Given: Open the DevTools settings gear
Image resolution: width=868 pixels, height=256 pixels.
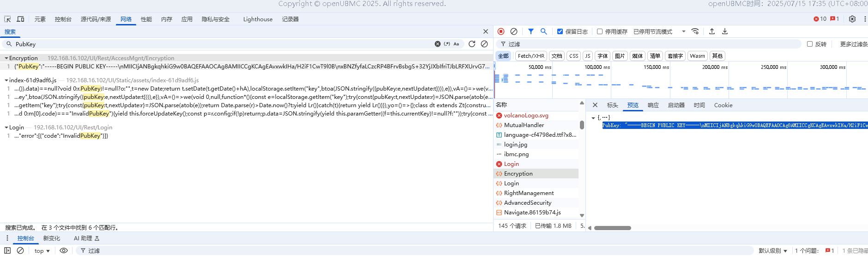Looking at the screenshot, I should (x=852, y=19).
